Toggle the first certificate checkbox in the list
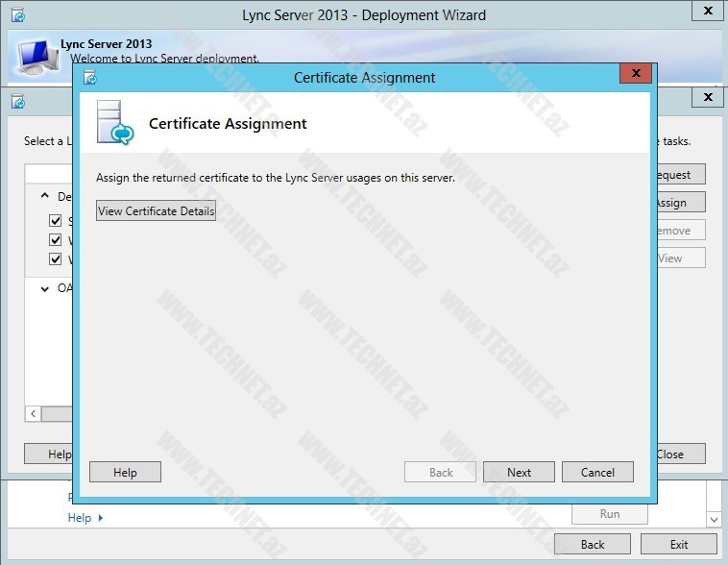The height and width of the screenshot is (565, 728). pyautogui.click(x=56, y=221)
